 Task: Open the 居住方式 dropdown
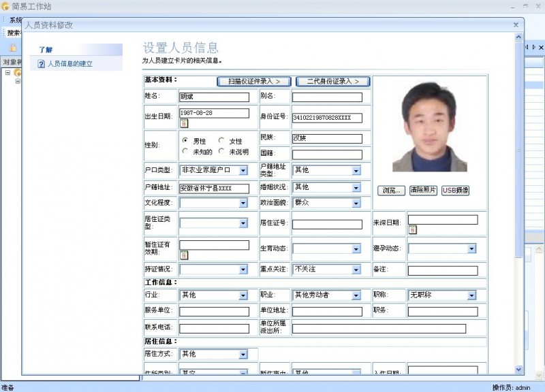coord(243,354)
